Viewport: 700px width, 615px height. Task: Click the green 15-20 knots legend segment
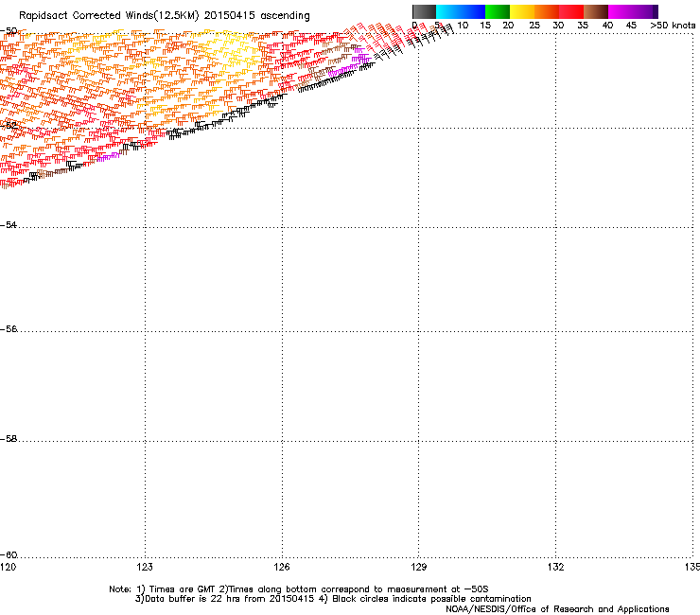coord(498,11)
